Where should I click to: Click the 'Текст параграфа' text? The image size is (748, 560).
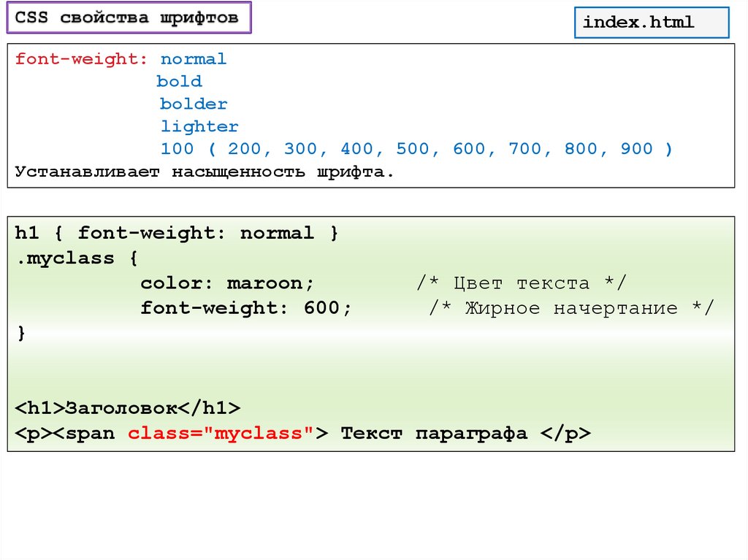pyautogui.click(x=434, y=433)
